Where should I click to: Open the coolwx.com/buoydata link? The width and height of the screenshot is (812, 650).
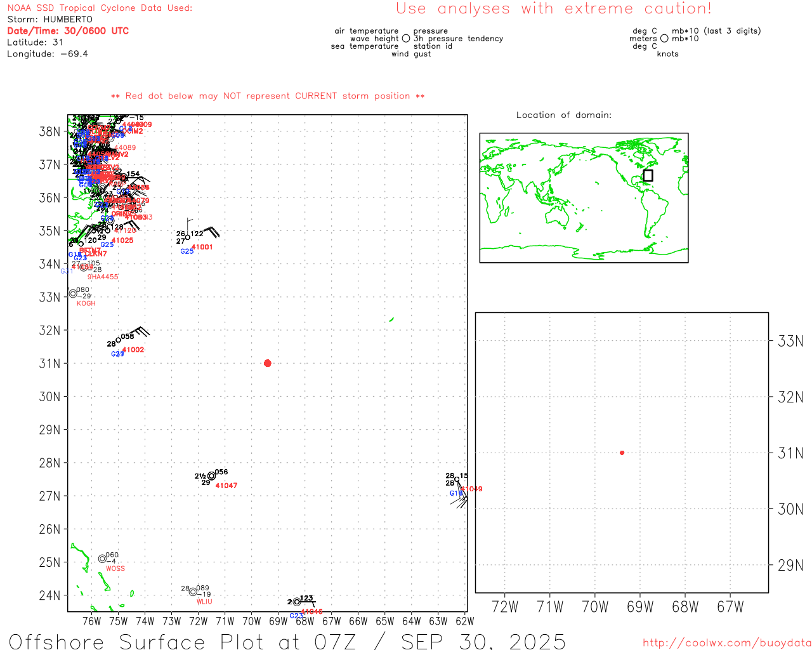pos(727,642)
